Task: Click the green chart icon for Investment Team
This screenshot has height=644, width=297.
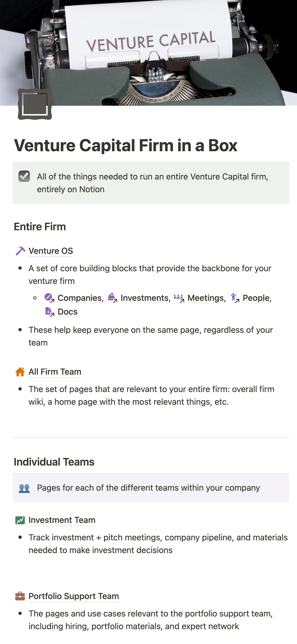Action: pyautogui.click(x=20, y=520)
